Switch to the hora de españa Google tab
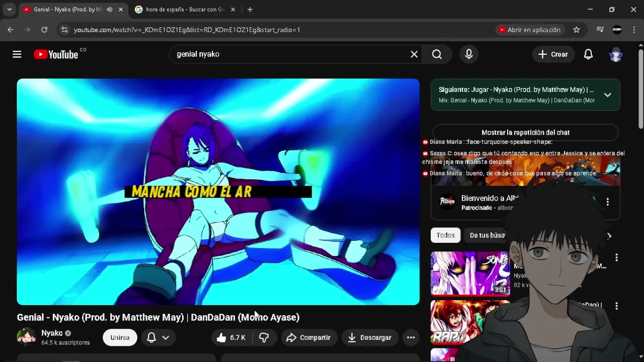Screen dimensions: 644x362 coord(186,10)
